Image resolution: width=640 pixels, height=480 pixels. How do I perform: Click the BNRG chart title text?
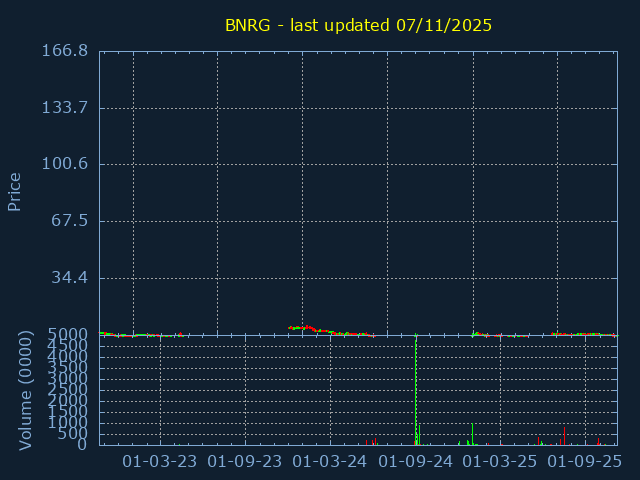pos(358,25)
